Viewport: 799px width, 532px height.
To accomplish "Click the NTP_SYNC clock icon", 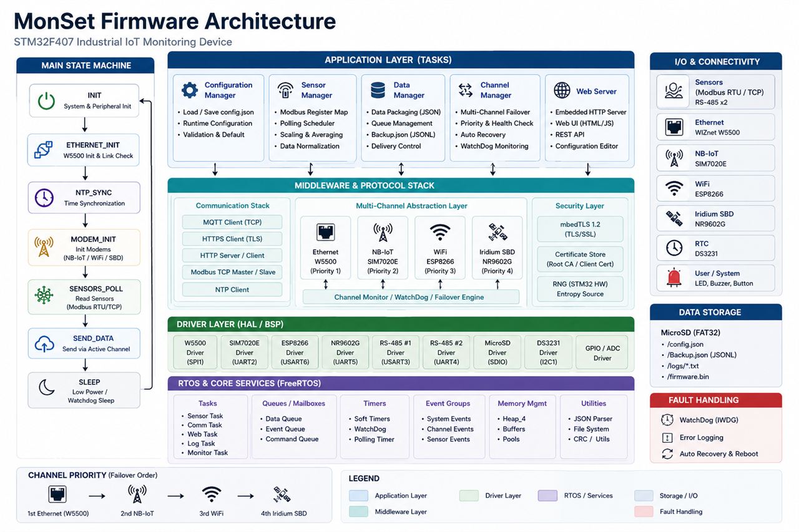I will click(x=44, y=198).
